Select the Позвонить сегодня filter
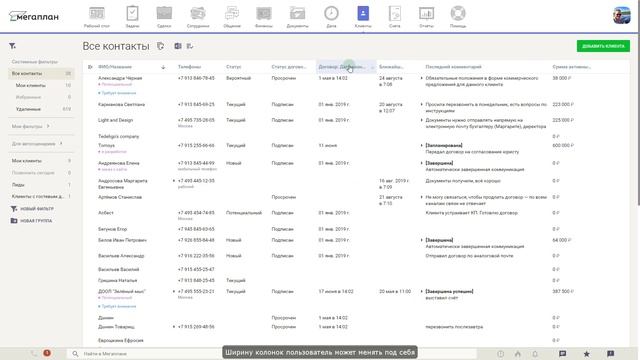640x360 pixels. pos(41,173)
